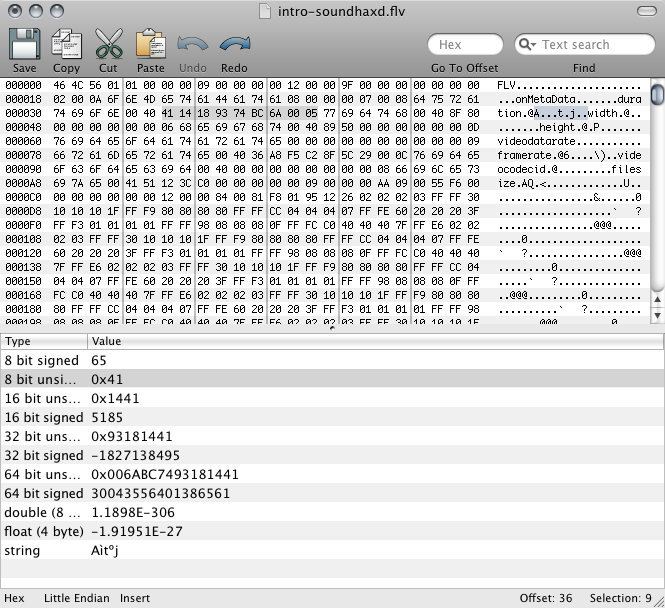
Task: Select the 64 bit signed row
Action: [x=332, y=493]
